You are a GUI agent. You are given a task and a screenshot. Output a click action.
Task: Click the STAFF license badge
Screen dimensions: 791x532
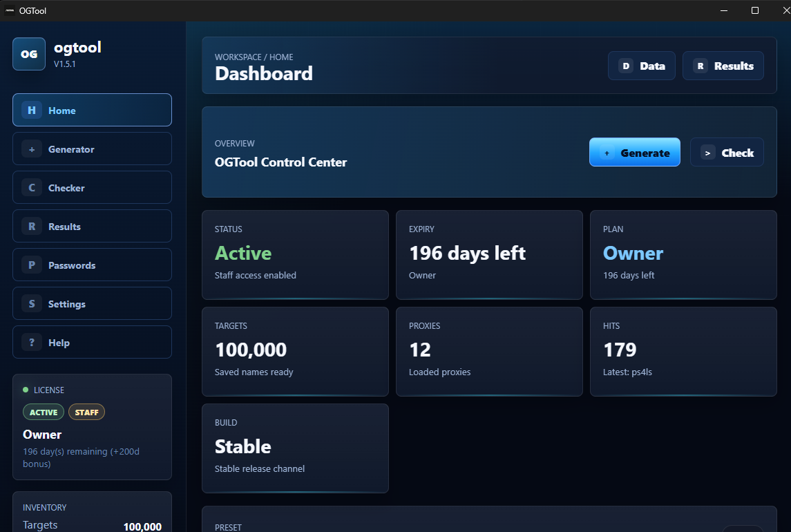click(x=87, y=412)
